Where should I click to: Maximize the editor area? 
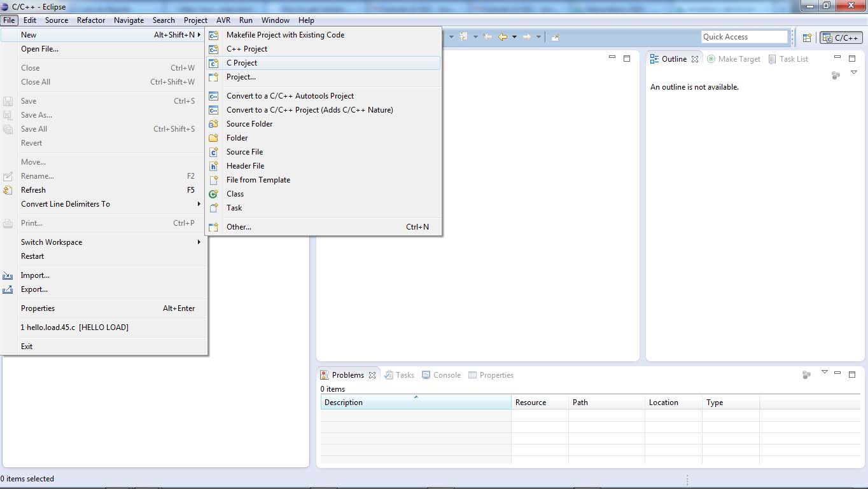coord(627,58)
